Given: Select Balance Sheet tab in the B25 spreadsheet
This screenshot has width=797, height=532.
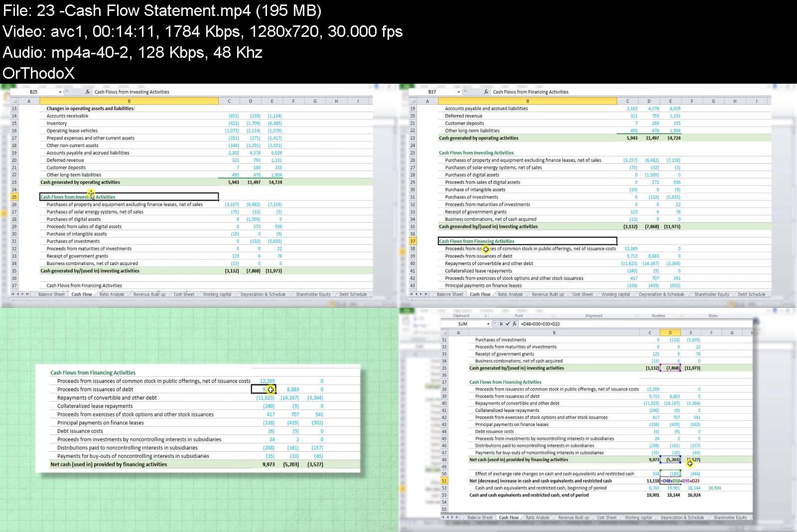Looking at the screenshot, I should [51, 294].
